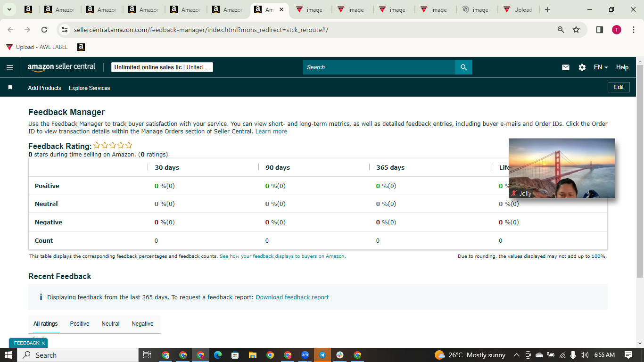This screenshot has width=644, height=362.
Task: Click the Seller Central Search field
Action: [379, 67]
